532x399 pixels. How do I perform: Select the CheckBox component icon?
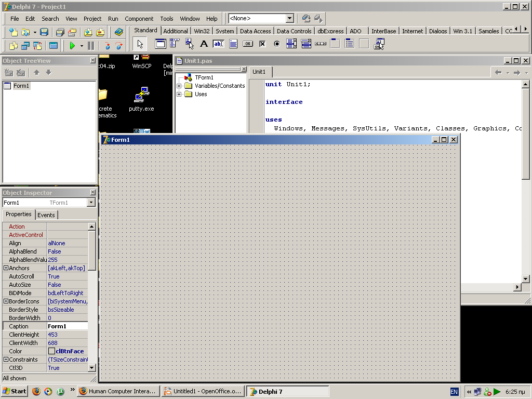tap(262, 44)
